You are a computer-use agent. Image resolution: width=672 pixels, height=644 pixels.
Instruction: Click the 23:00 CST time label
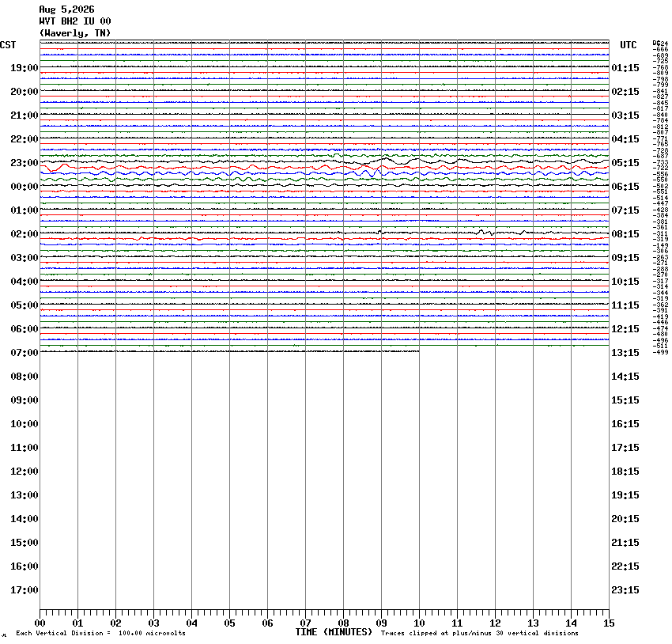[25, 163]
